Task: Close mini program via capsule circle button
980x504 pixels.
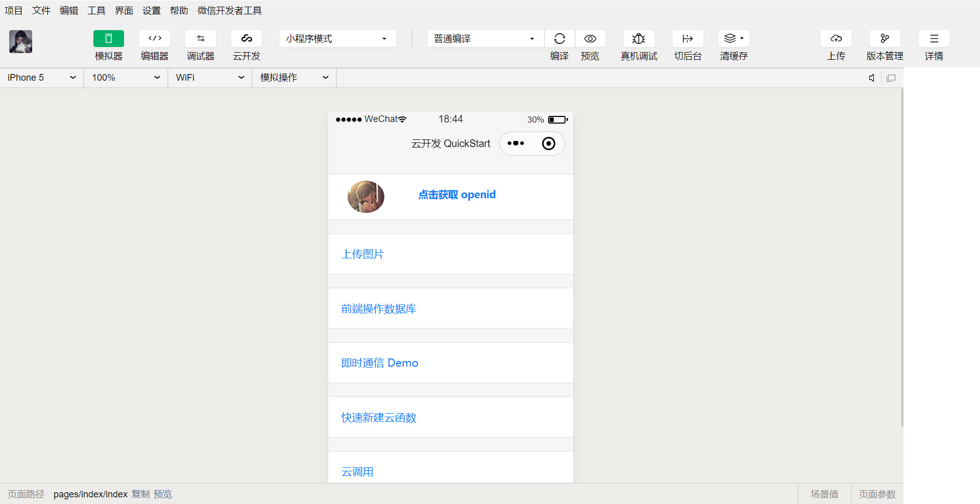Action: [549, 143]
